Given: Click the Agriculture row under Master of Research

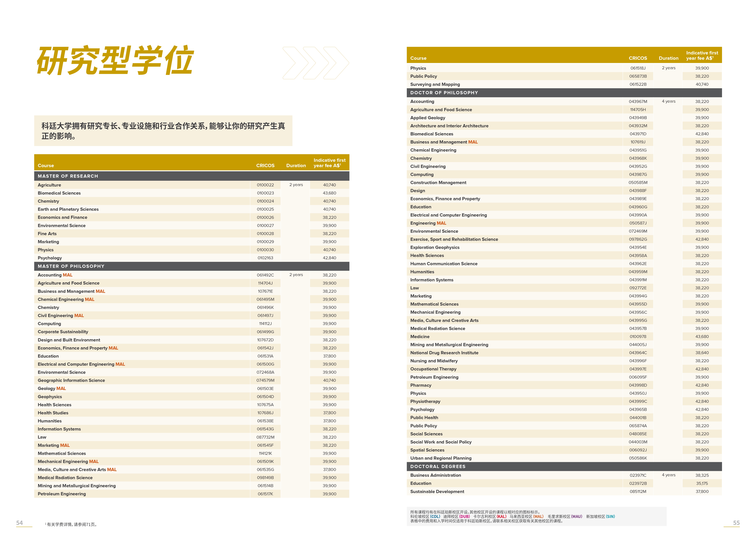Looking at the screenshot, I should click(x=49, y=185).
